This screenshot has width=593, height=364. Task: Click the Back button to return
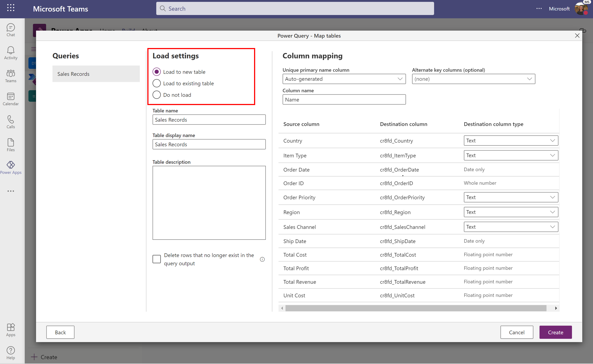tap(61, 332)
